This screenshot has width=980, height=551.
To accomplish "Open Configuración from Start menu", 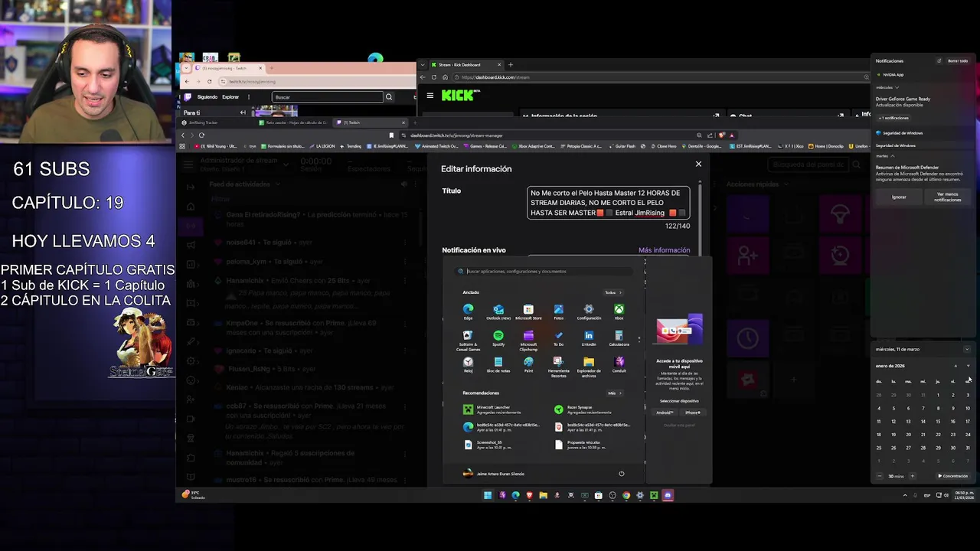I will [x=589, y=311].
